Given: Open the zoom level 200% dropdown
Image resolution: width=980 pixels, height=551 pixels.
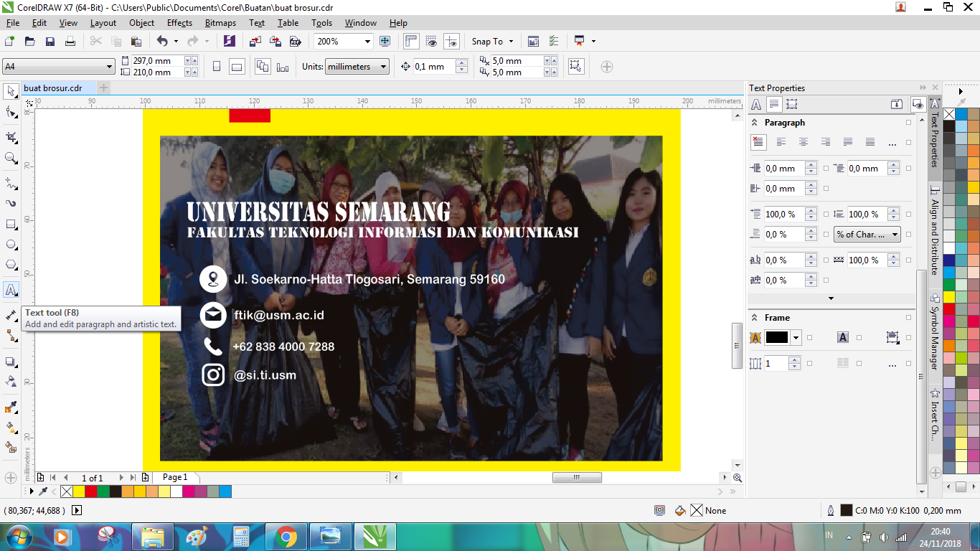Looking at the screenshot, I should (x=367, y=42).
